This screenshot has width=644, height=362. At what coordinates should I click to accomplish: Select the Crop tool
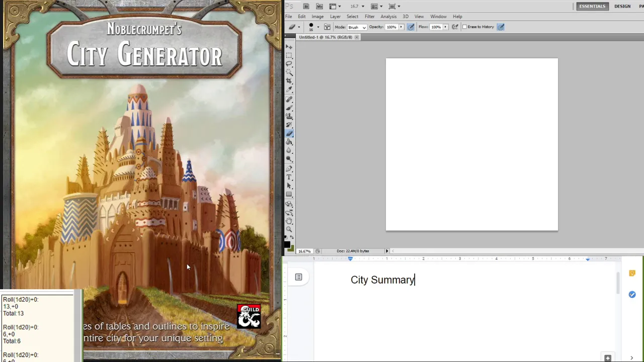(289, 81)
